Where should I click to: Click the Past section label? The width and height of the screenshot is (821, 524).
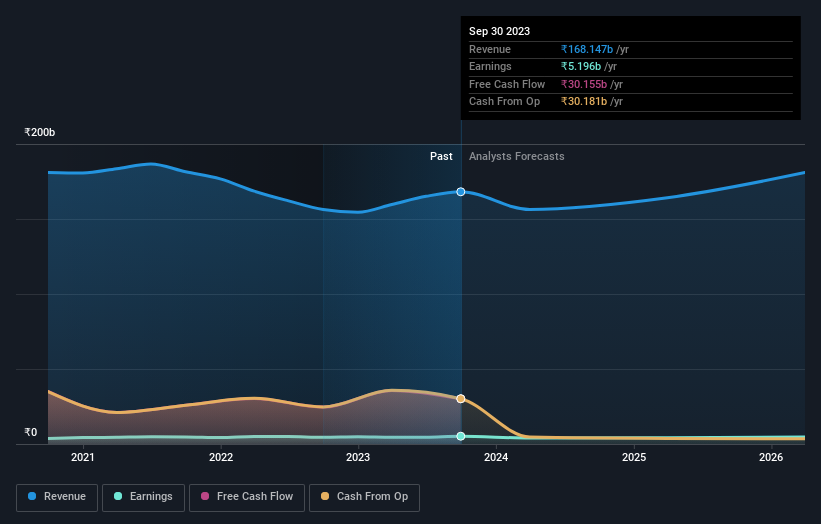pyautogui.click(x=441, y=156)
